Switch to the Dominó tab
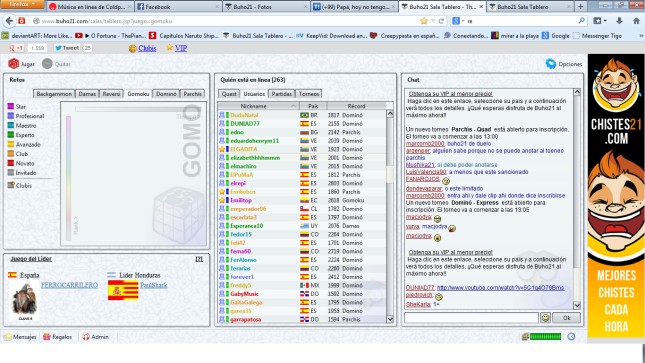 pos(166,94)
